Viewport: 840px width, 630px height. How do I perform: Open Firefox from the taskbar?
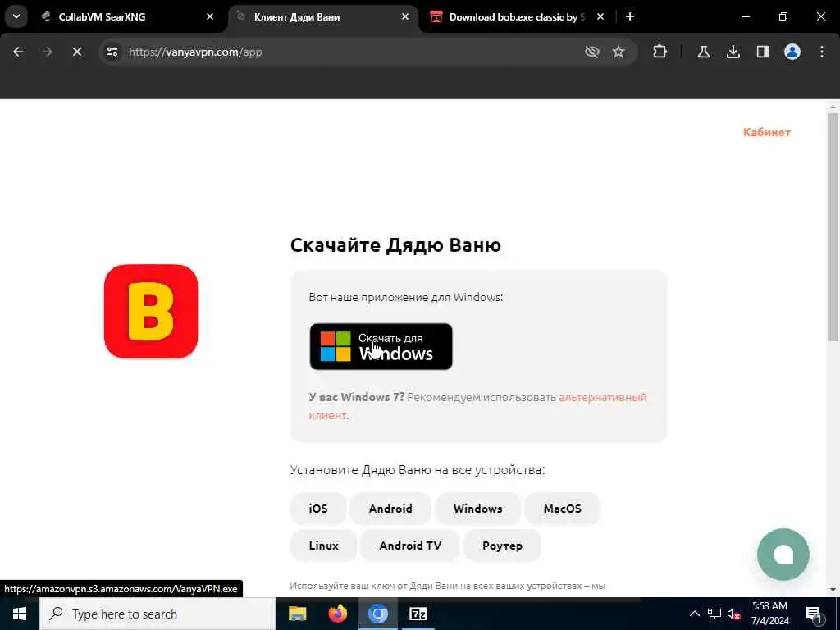(x=337, y=614)
